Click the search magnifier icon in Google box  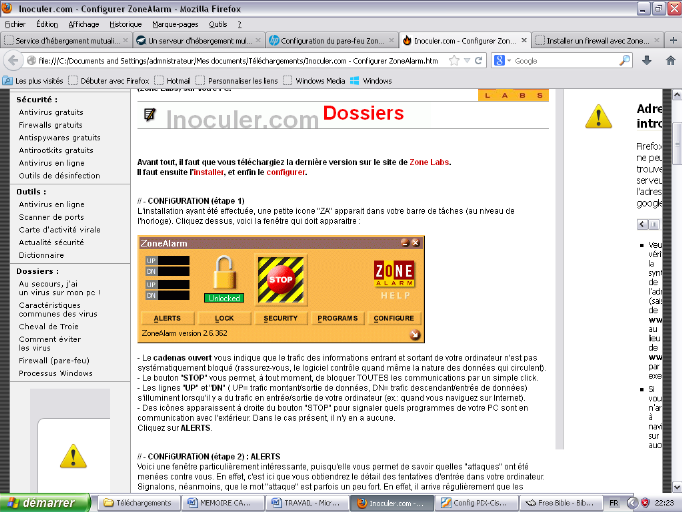pos(625,60)
